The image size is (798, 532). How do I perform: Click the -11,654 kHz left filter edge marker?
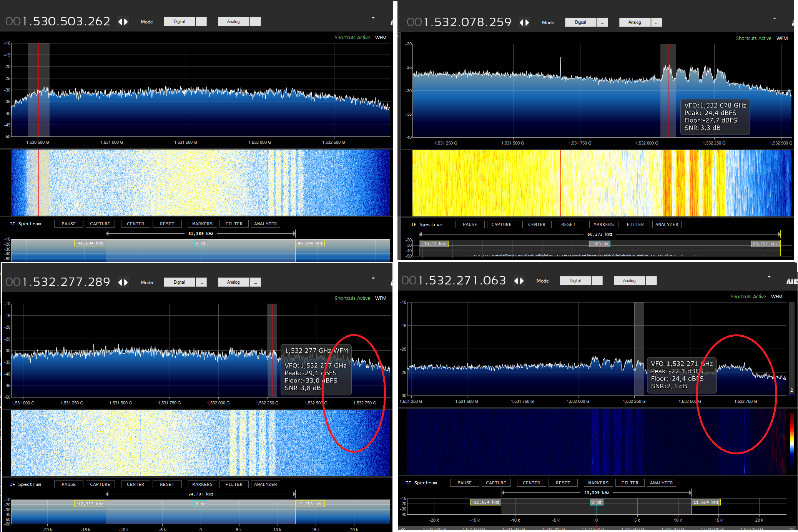coord(485,502)
